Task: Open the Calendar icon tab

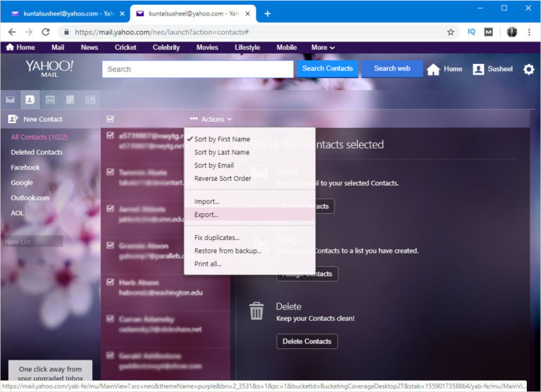Action: pyautogui.click(x=50, y=100)
